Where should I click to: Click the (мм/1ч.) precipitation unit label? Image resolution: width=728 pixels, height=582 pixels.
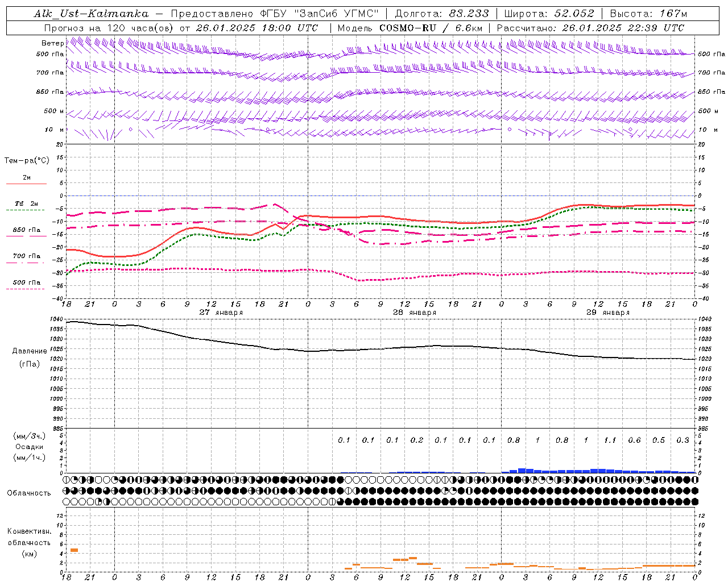pos(30,458)
